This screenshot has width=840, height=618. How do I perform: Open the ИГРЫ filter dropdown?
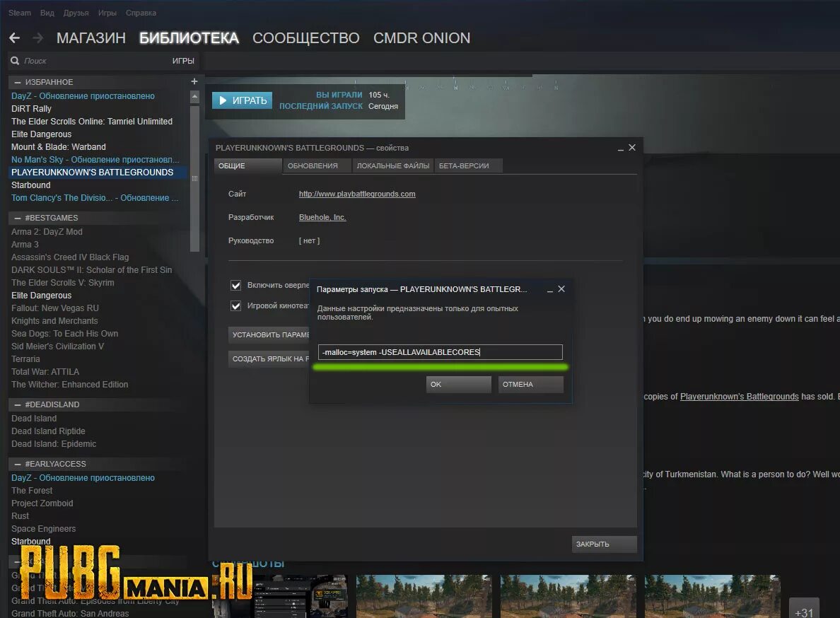tap(183, 61)
